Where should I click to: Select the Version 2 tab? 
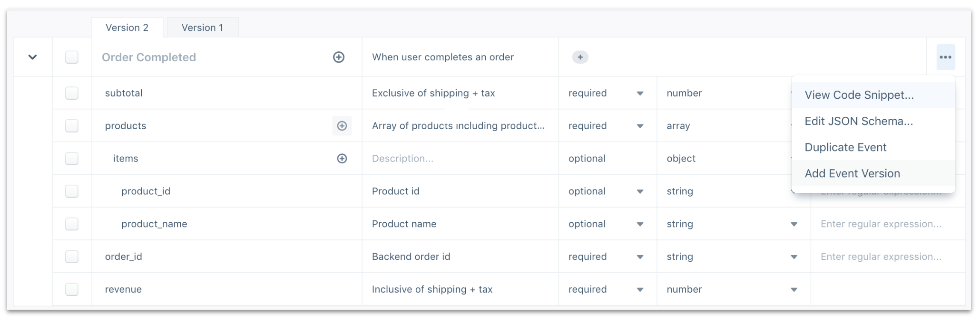pos(127,28)
